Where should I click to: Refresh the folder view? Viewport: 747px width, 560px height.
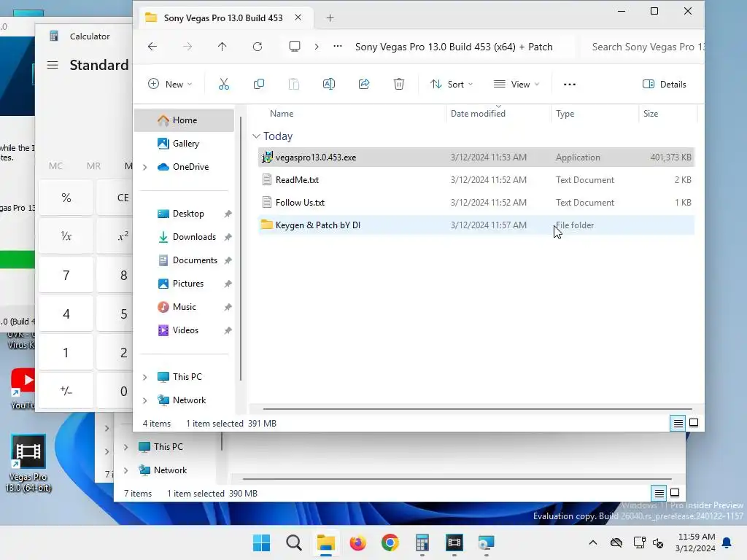tap(258, 46)
